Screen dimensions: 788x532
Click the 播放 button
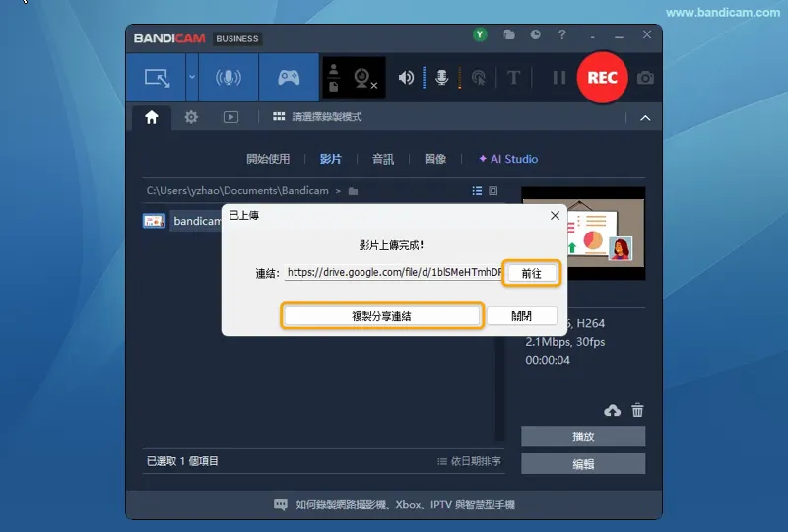(x=583, y=436)
